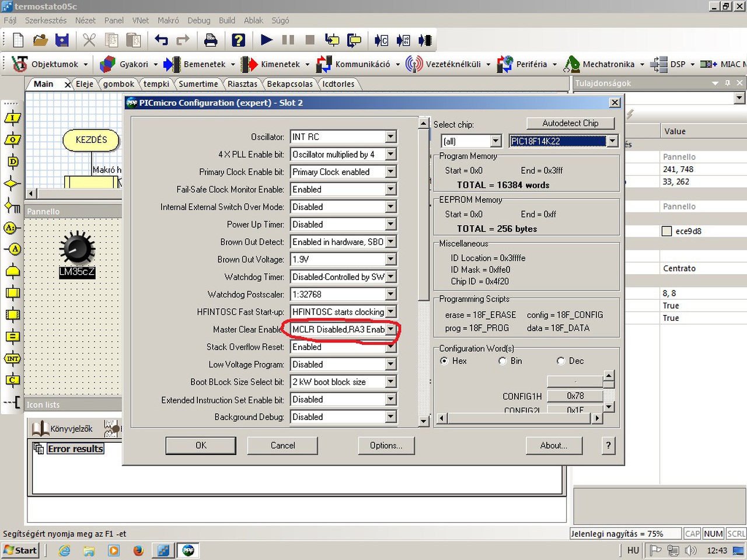Open a file using the folder icon
Screen dimensions: 747x560
click(40, 40)
